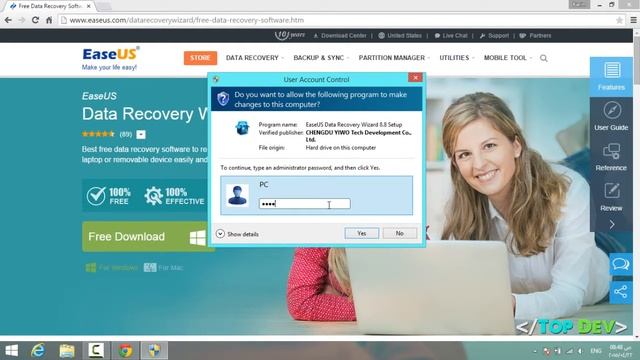Open Features in the side panel
Image resolution: width=640 pixels, height=360 pixels.
click(x=611, y=77)
